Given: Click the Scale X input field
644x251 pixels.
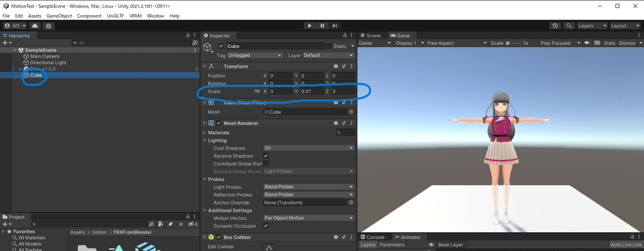Looking at the screenshot, I should [281, 92].
